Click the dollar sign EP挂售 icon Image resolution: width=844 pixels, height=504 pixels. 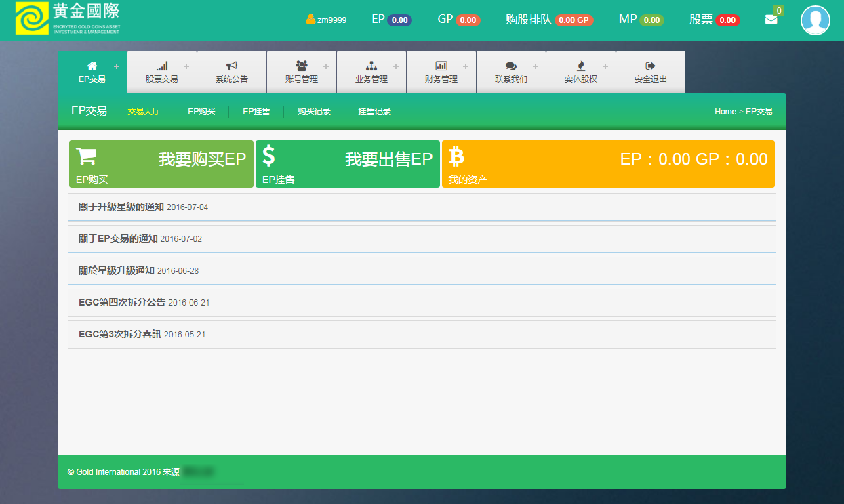pyautogui.click(x=269, y=156)
